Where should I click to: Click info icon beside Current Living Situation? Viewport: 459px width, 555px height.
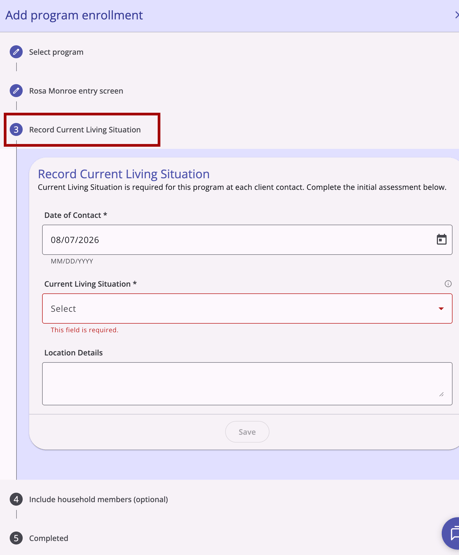click(448, 284)
